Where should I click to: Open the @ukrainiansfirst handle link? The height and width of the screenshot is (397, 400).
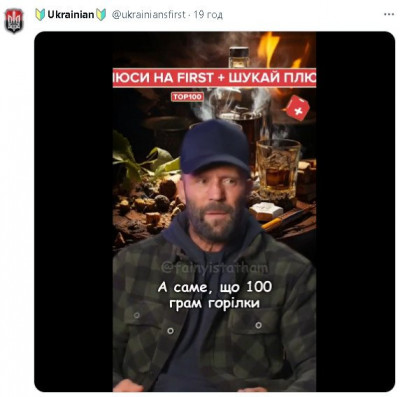pos(148,15)
